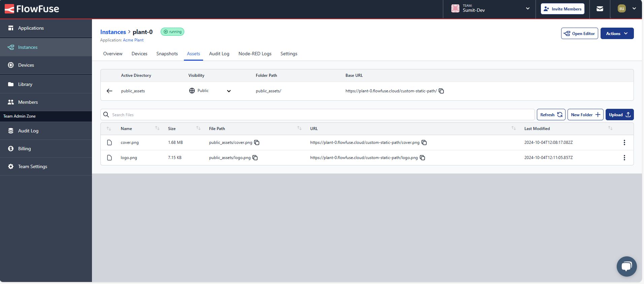This screenshot has height=284, width=644.
Task: Click Invite Members button
Action: pos(562,9)
